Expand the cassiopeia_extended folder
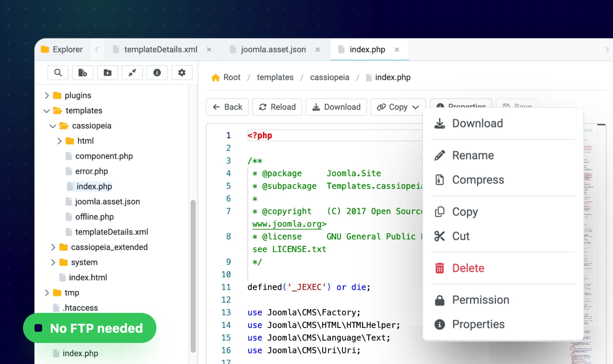613x364 pixels. click(53, 247)
